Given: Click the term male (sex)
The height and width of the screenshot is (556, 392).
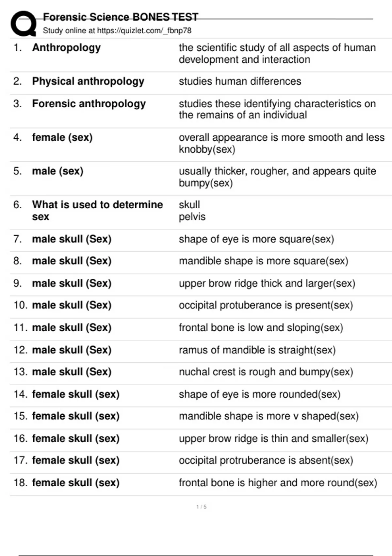Looking at the screenshot, I should click(57, 171).
